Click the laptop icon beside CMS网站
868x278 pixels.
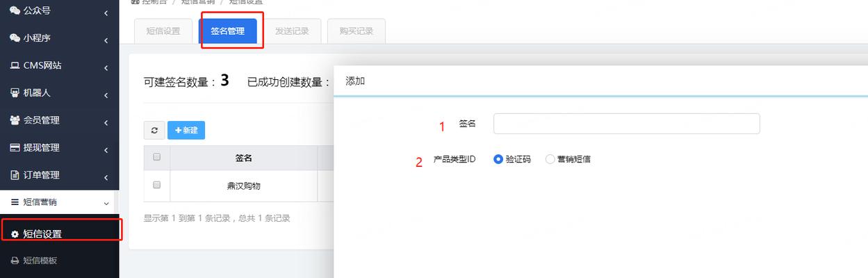pos(15,65)
